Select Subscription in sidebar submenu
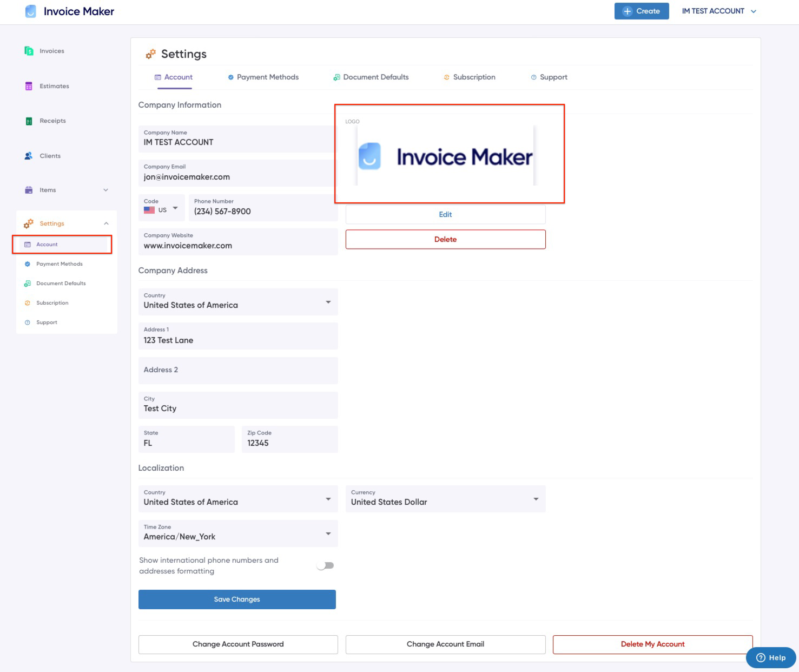This screenshot has height=672, width=799. (x=52, y=303)
